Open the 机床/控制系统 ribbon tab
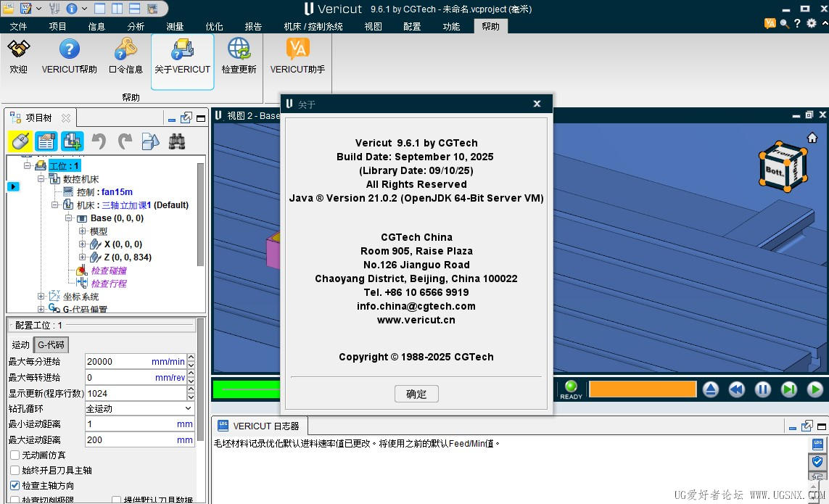The width and height of the screenshot is (829, 504). click(x=313, y=26)
